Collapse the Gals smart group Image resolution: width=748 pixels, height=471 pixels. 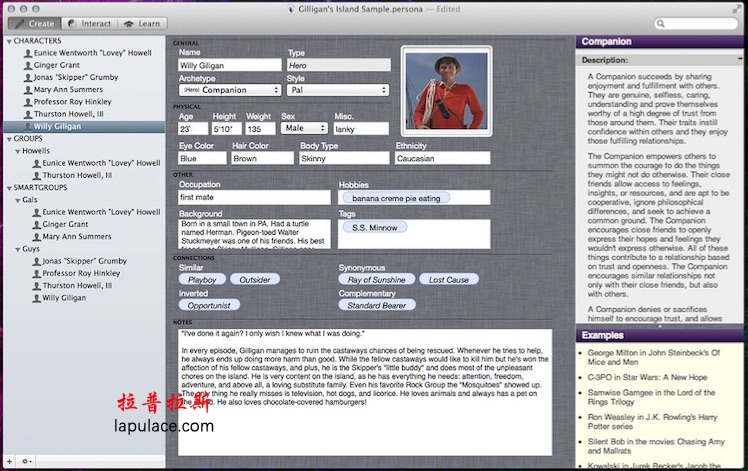tap(18, 200)
